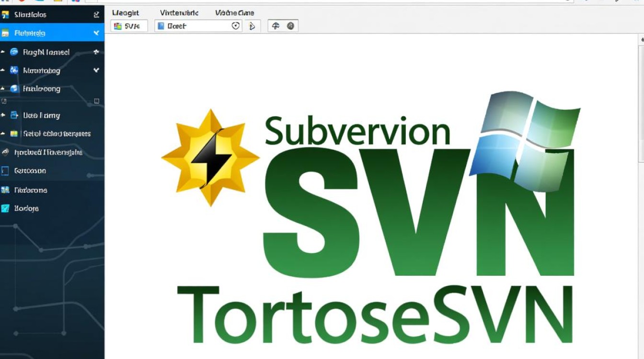
Task: Expand the chevron on the first sidebar row
Action: 98,15
